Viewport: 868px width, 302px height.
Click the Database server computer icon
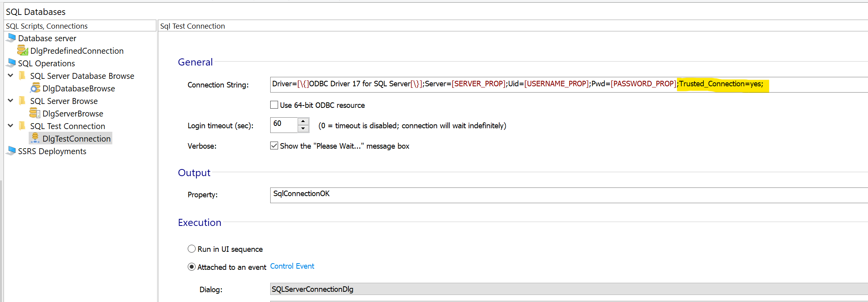(11, 38)
